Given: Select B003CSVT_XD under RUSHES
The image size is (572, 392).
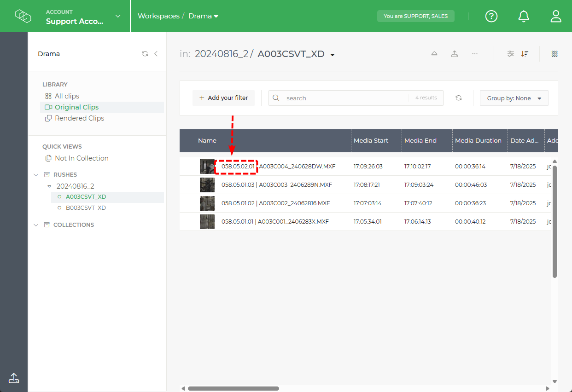Looking at the screenshot, I should (x=87, y=208).
